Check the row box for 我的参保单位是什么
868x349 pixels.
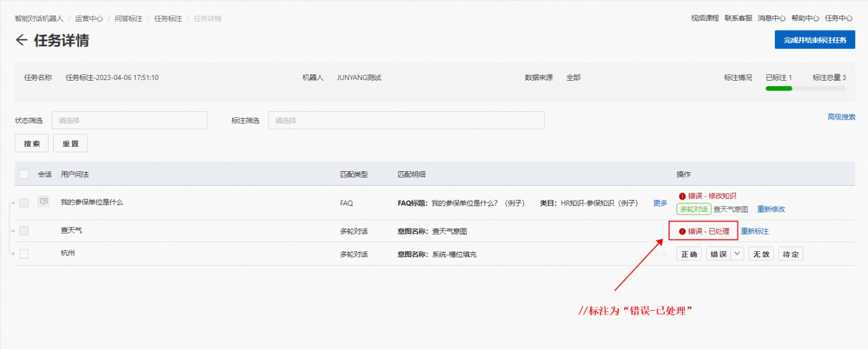pyautogui.click(x=24, y=203)
